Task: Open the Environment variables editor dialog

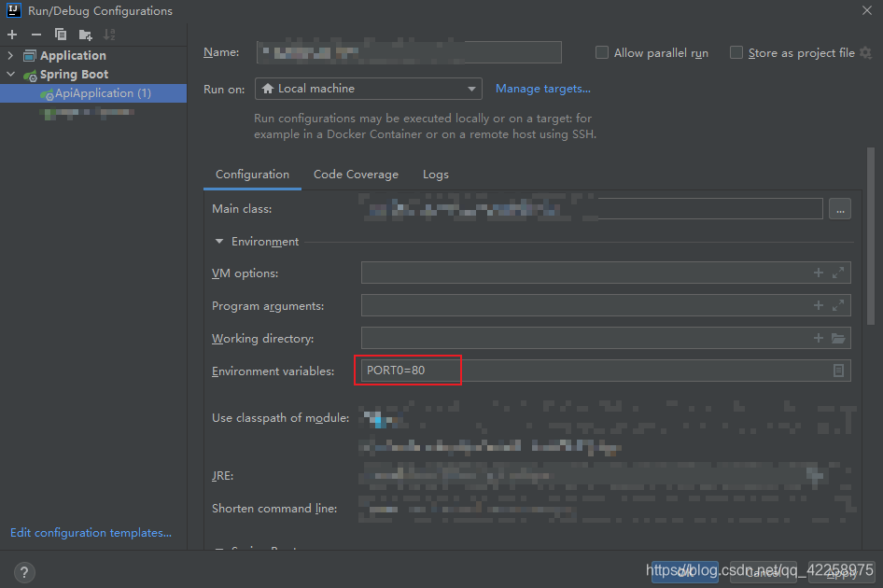Action: [838, 370]
